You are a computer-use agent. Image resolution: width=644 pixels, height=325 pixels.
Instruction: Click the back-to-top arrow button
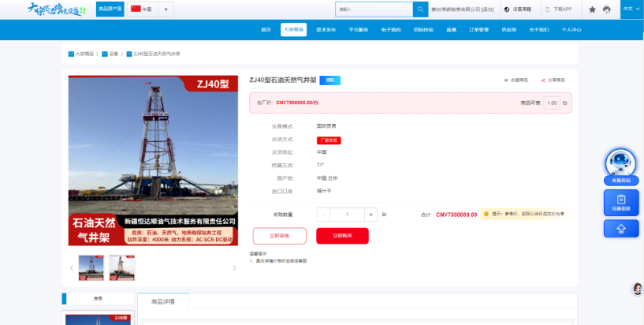[621, 229]
